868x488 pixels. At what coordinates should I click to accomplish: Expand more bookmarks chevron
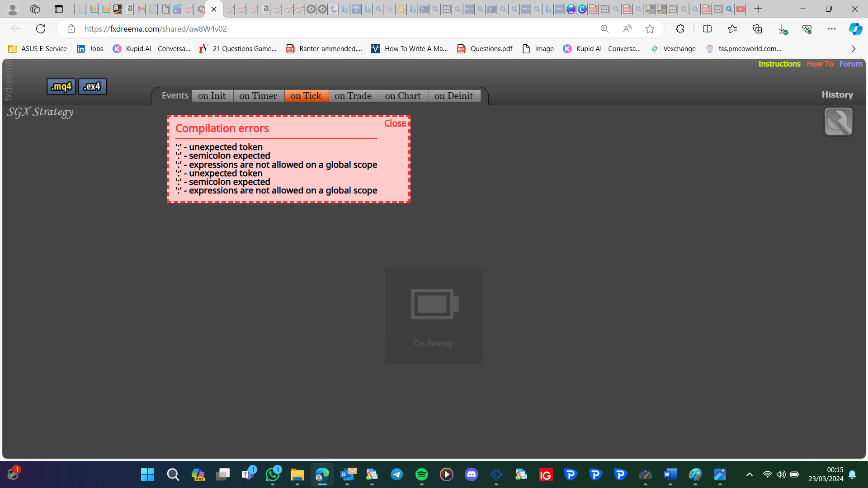854,49
